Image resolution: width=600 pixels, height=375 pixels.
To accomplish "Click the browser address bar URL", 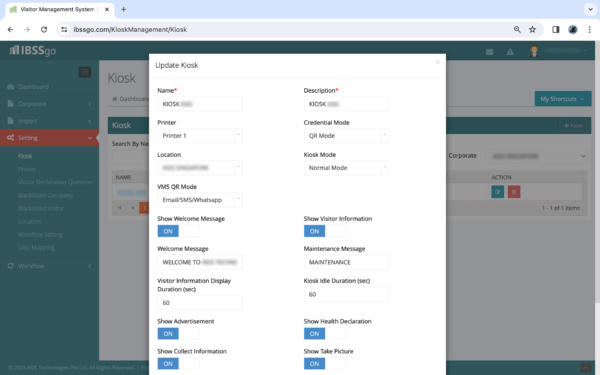I will coord(130,29).
